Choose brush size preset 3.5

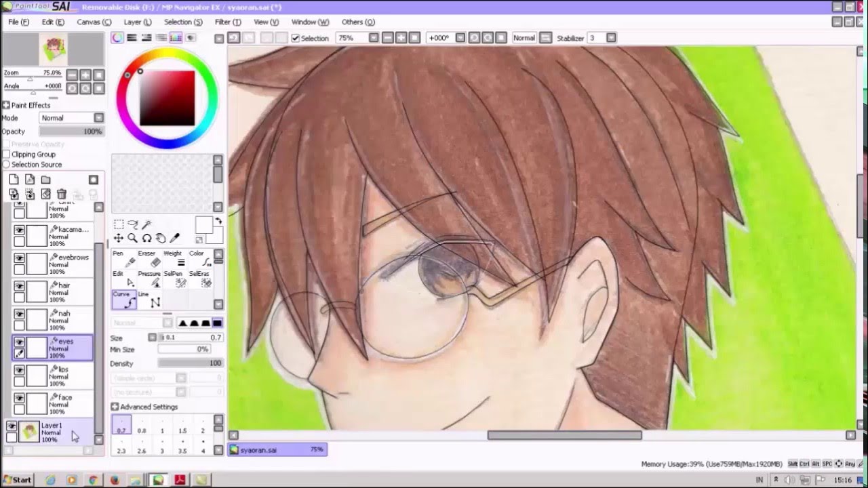pos(182,446)
